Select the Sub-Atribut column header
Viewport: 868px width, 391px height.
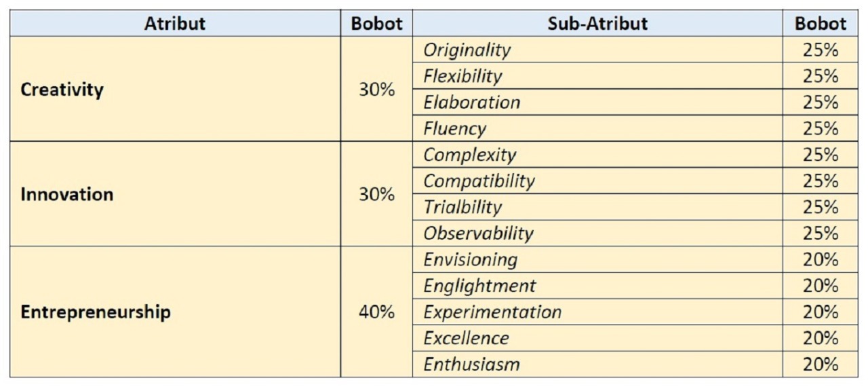[597, 24]
